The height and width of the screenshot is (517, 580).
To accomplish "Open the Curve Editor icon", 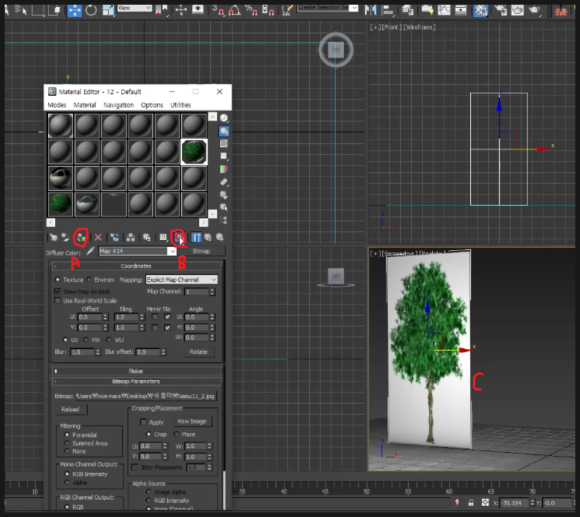I will click(x=444, y=10).
